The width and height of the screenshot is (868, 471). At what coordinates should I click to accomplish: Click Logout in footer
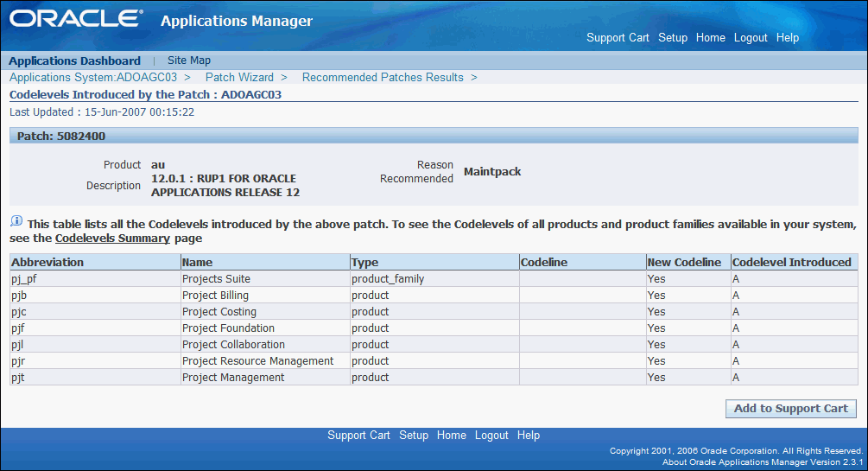point(491,436)
